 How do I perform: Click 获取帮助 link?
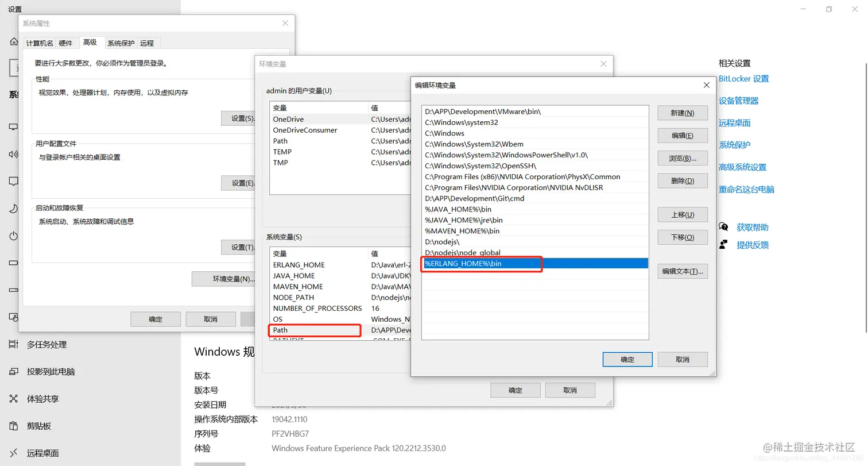(753, 228)
